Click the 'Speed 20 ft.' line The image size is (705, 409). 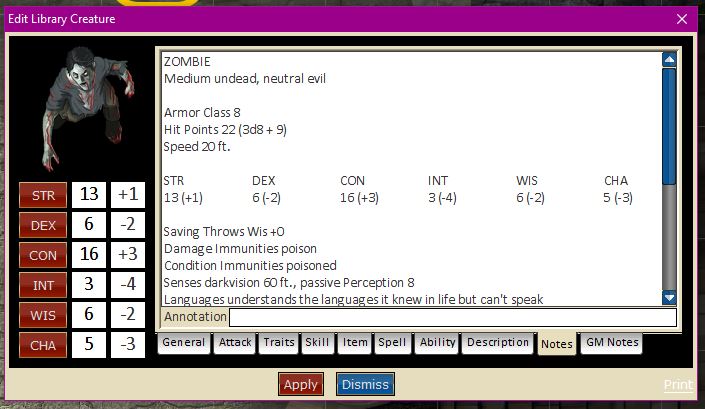point(197,147)
